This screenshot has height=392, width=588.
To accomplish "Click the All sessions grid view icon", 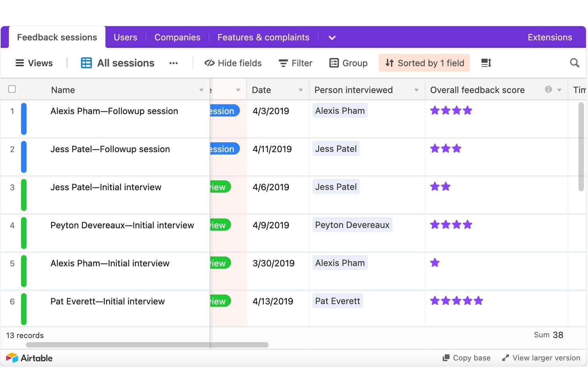I will tap(86, 63).
